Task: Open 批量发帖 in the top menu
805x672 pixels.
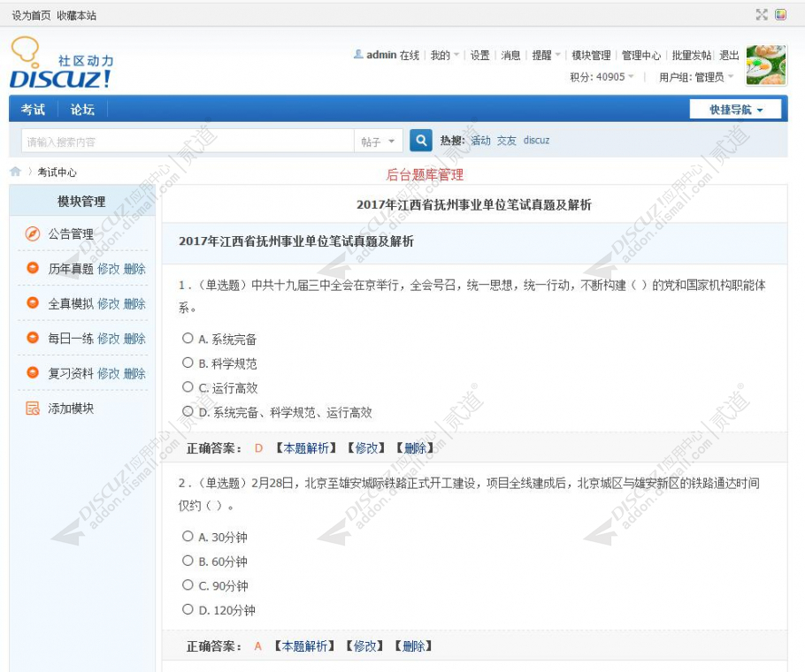Action: [x=692, y=55]
